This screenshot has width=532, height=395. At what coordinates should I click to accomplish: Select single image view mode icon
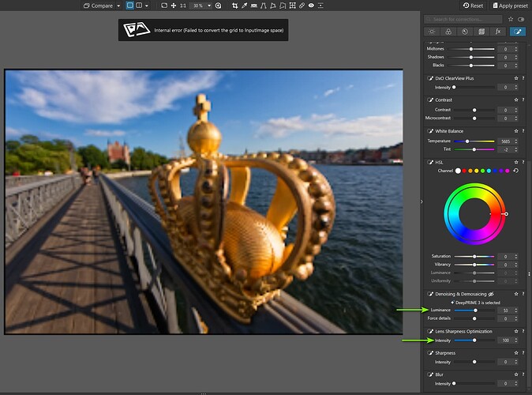130,6
